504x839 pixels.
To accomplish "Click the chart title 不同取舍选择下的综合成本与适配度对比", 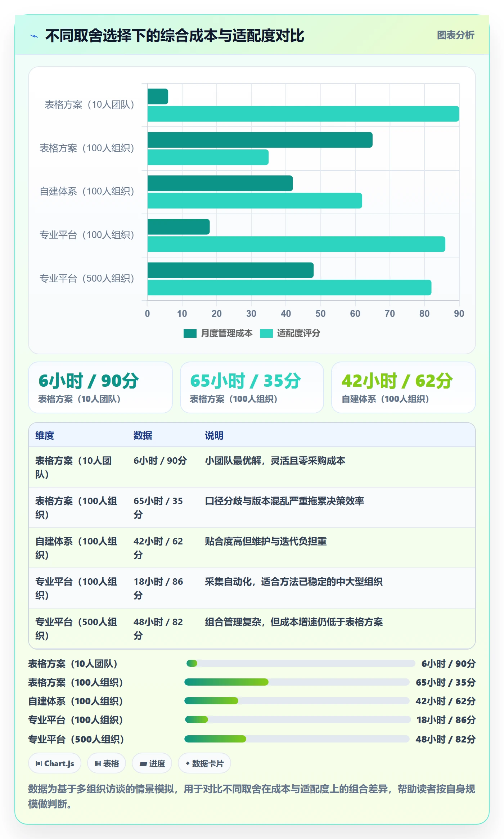I will point(175,36).
